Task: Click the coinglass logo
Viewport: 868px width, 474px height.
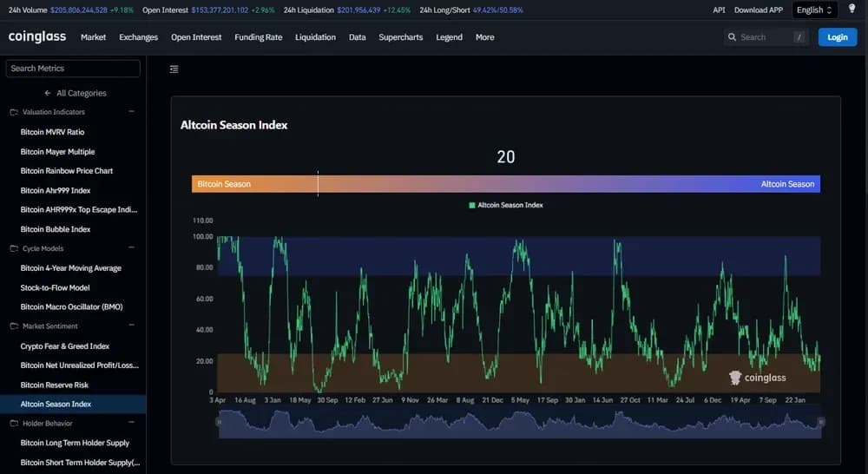Action: coord(37,36)
